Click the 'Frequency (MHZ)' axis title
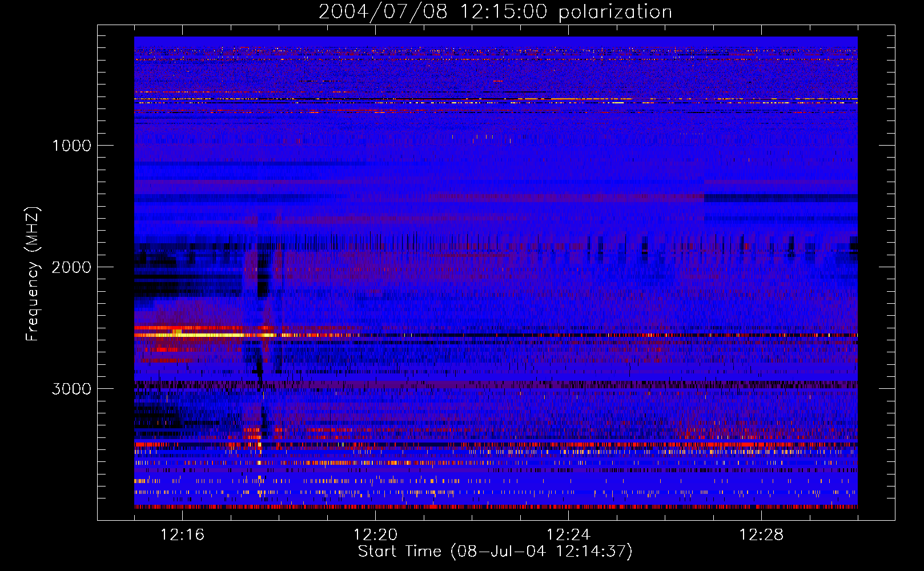Screen dimensions: 924x571 click(33, 274)
